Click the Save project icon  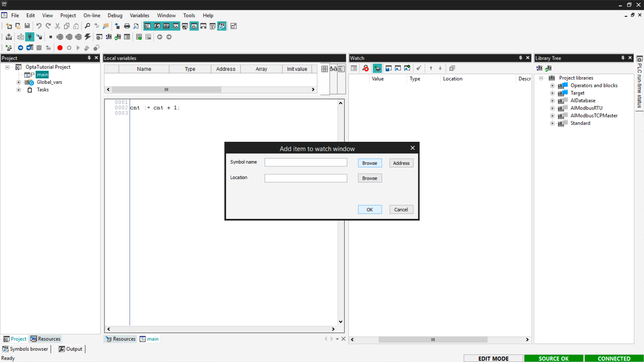[27, 26]
